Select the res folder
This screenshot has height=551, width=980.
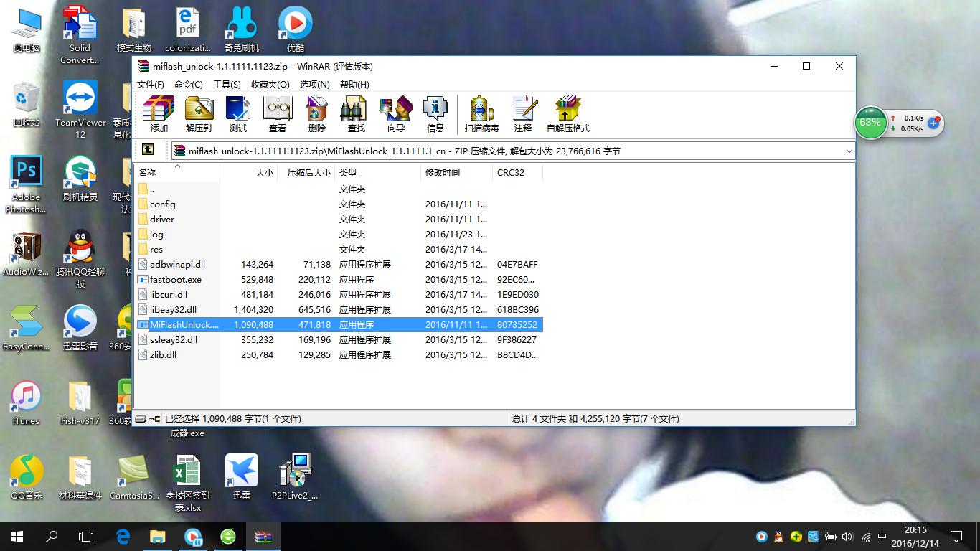click(339, 249)
